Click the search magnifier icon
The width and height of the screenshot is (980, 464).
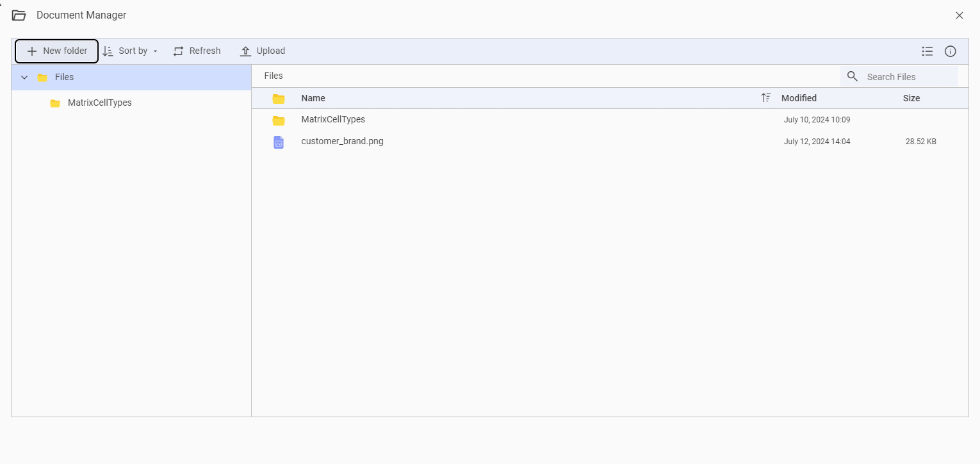852,76
